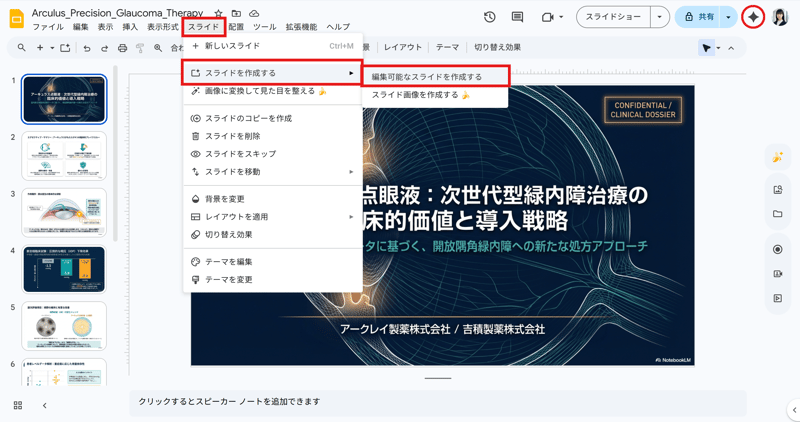Select the arrow cursor tool
The width and height of the screenshot is (800, 422).
coord(706,48)
